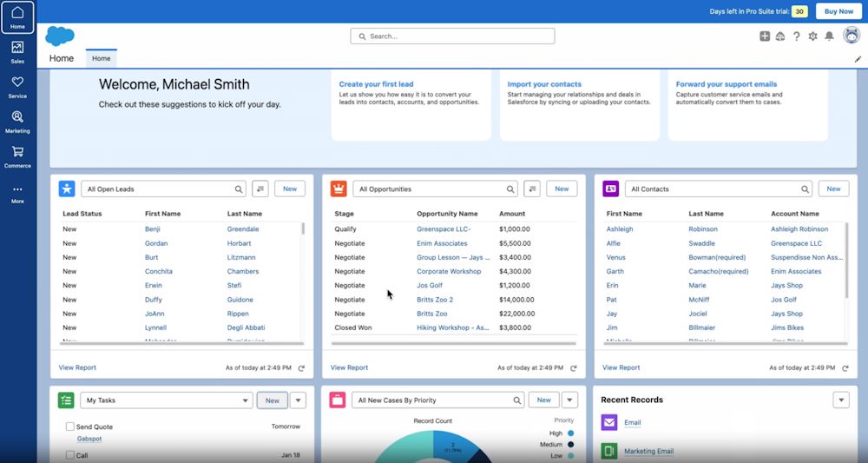Click the Low priority legend dot
868x463 pixels.
pos(571,456)
